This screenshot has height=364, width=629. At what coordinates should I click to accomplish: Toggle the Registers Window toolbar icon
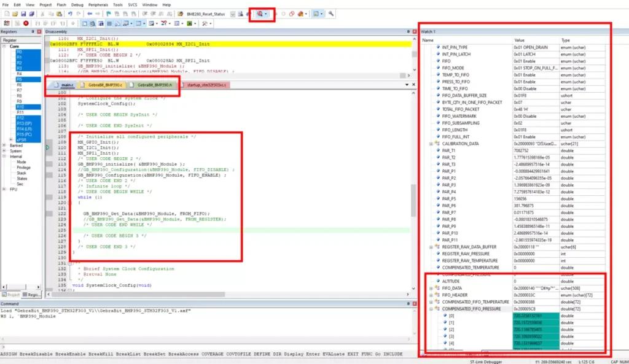point(109,24)
